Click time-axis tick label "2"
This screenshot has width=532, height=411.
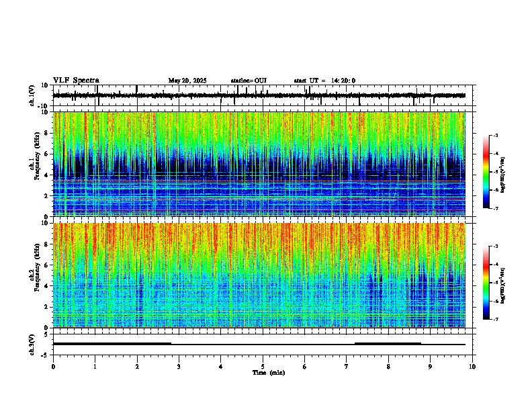(x=137, y=367)
